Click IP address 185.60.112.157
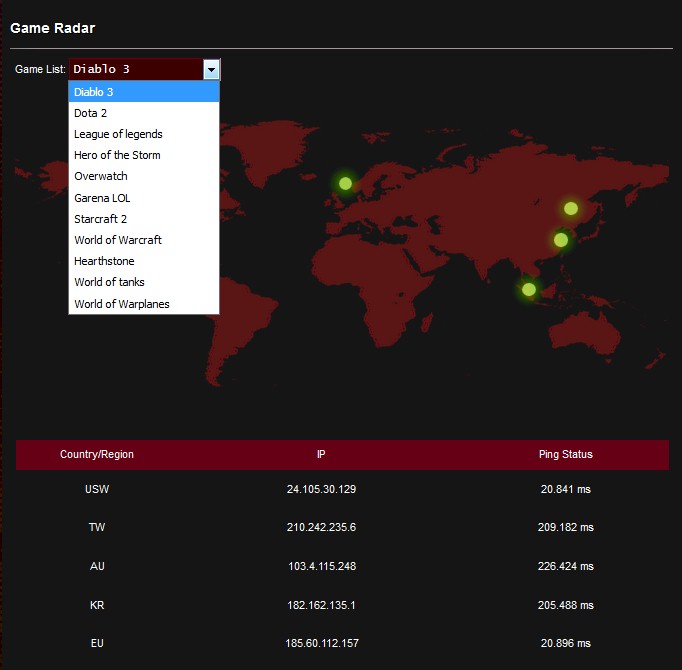 point(322,643)
